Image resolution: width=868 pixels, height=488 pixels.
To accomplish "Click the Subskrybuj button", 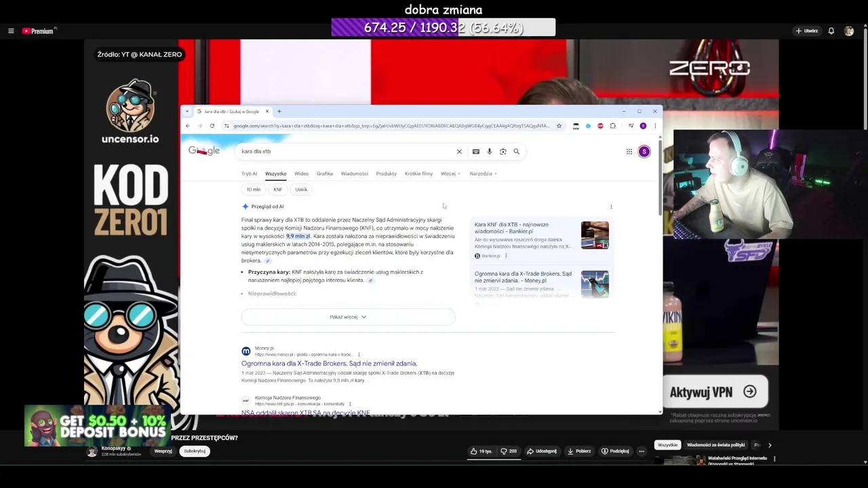I will click(x=195, y=451).
